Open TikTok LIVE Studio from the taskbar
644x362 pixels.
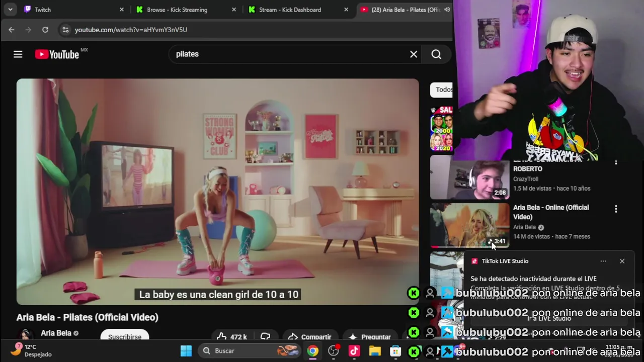[354, 350]
